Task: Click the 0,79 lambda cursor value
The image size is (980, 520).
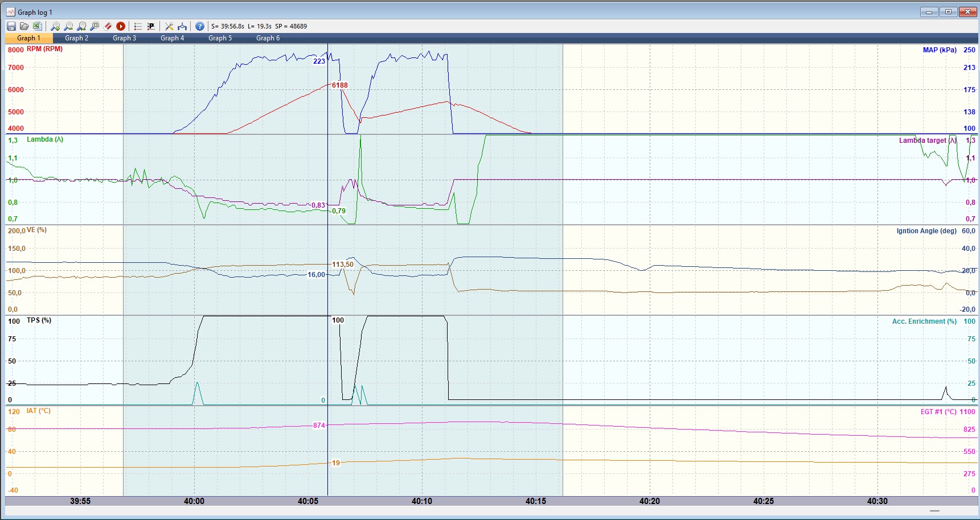Action: pos(339,211)
